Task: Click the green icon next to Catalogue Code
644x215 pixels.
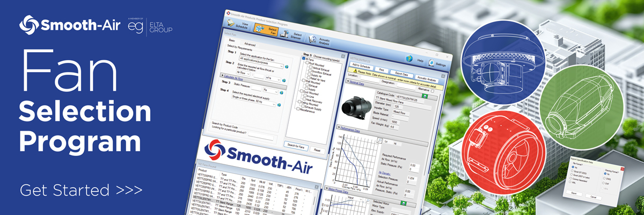Action: tap(425, 95)
